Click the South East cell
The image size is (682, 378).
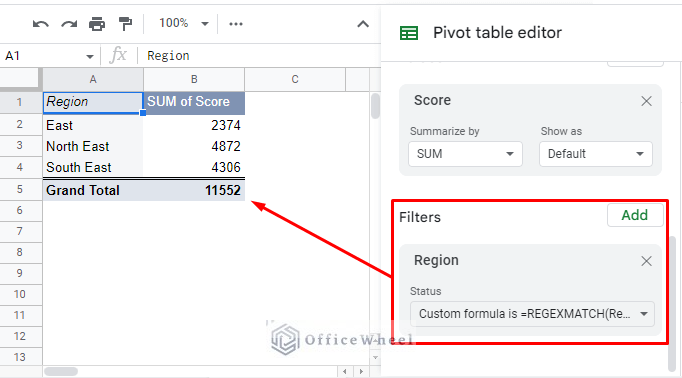pos(93,167)
